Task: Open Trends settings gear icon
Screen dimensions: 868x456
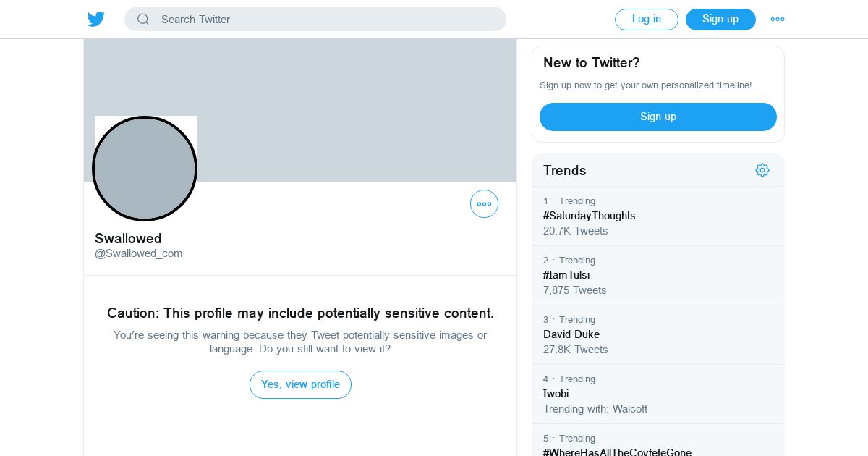Action: pos(762,170)
